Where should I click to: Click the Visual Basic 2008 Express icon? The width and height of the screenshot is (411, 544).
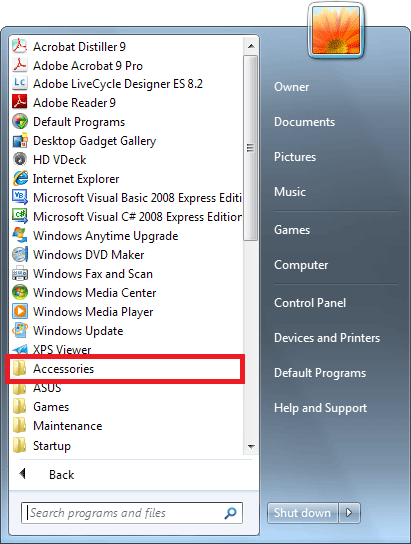pos(20,197)
